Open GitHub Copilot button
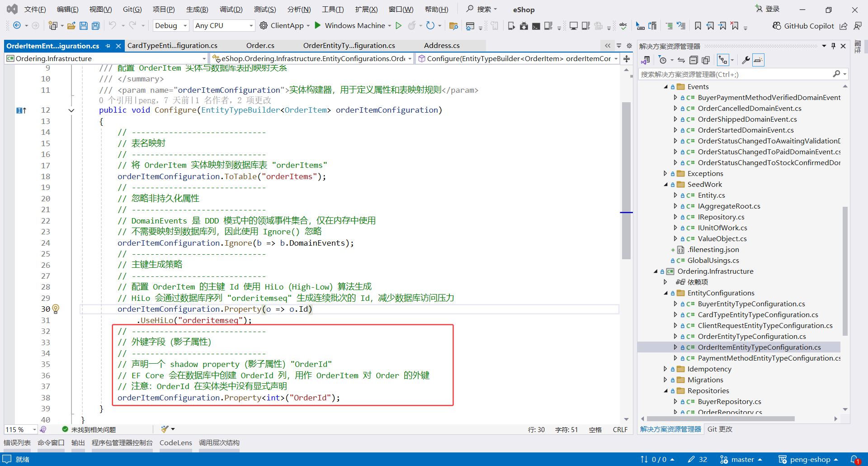868x466 pixels. 803,26
